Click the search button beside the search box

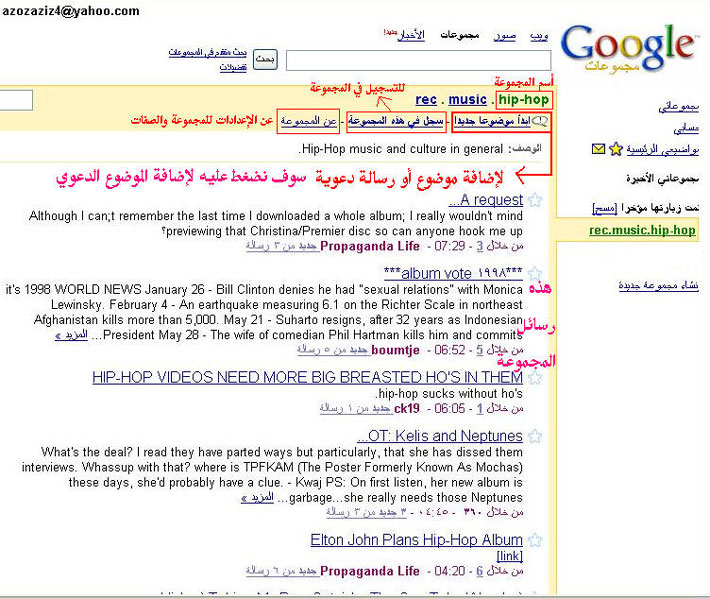click(265, 59)
